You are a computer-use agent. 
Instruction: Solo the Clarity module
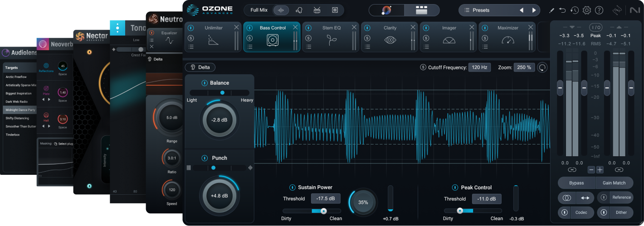point(367,37)
